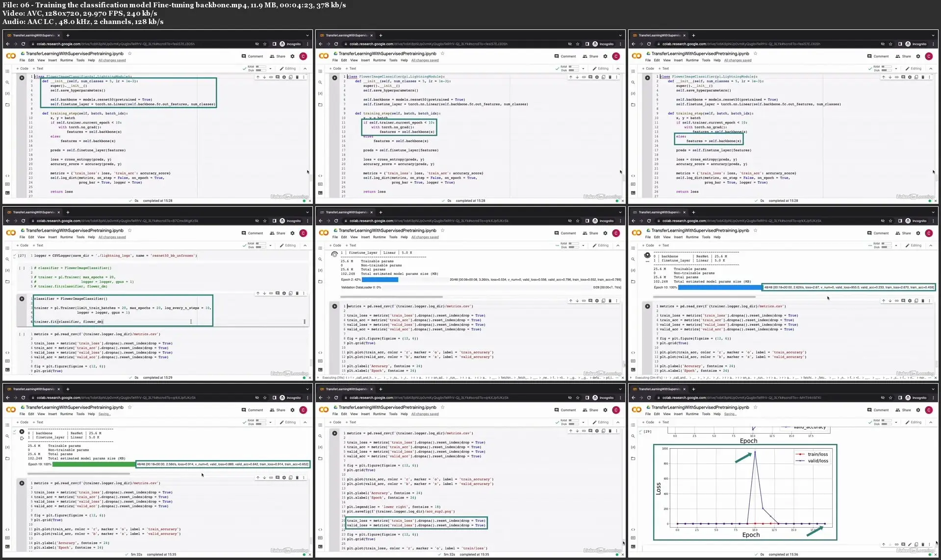Viewport: 941px width, 560px height.
Task: Click the blue Epoch 10: 100% progress bar
Action: click(x=720, y=287)
